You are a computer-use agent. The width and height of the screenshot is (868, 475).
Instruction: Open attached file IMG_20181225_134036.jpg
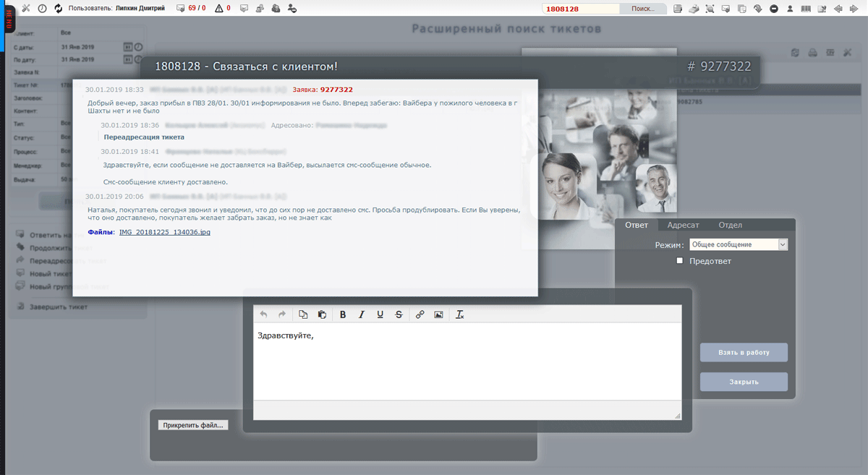click(x=164, y=232)
